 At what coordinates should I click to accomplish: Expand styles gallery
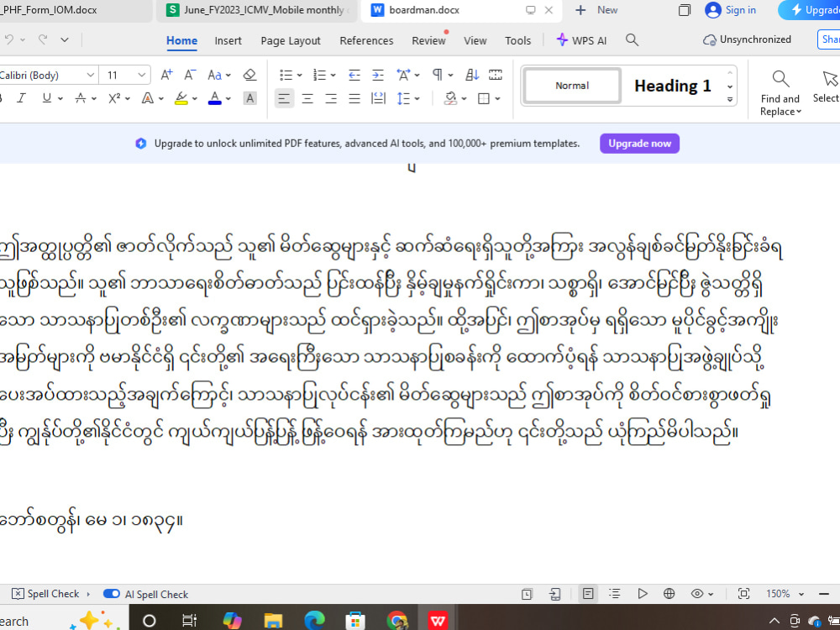[730, 100]
